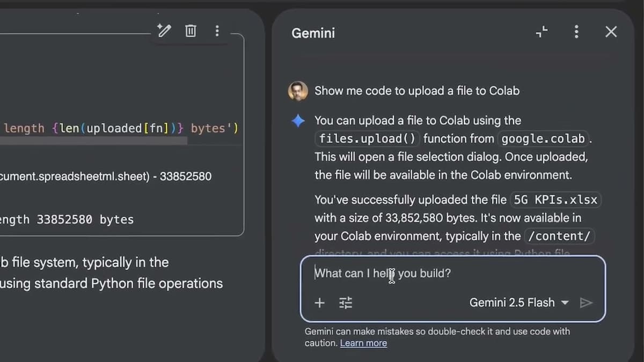Click the magic edit pencil icon in cell toolbar
This screenshot has height=362, width=644.
pyautogui.click(x=164, y=31)
